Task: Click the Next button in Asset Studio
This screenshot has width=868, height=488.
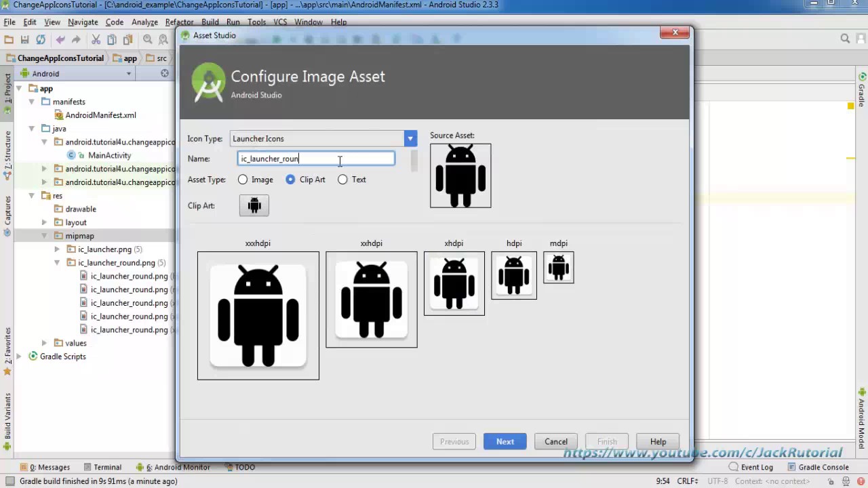Action: point(505,441)
